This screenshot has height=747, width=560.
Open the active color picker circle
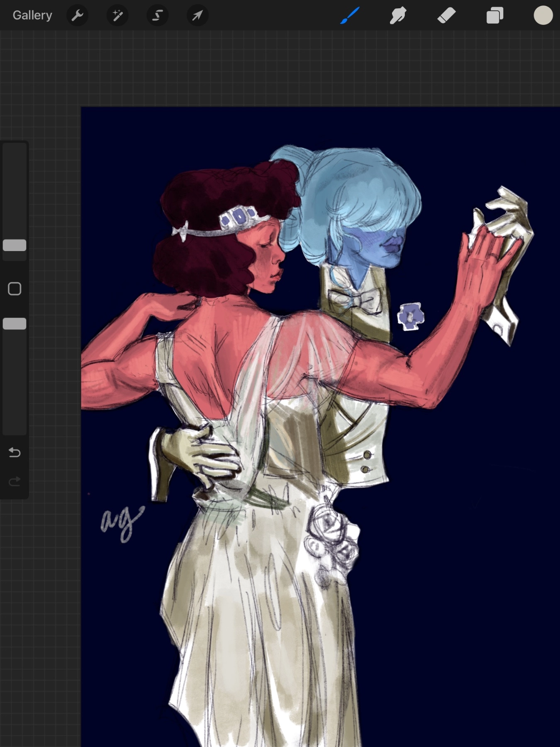coord(543,15)
